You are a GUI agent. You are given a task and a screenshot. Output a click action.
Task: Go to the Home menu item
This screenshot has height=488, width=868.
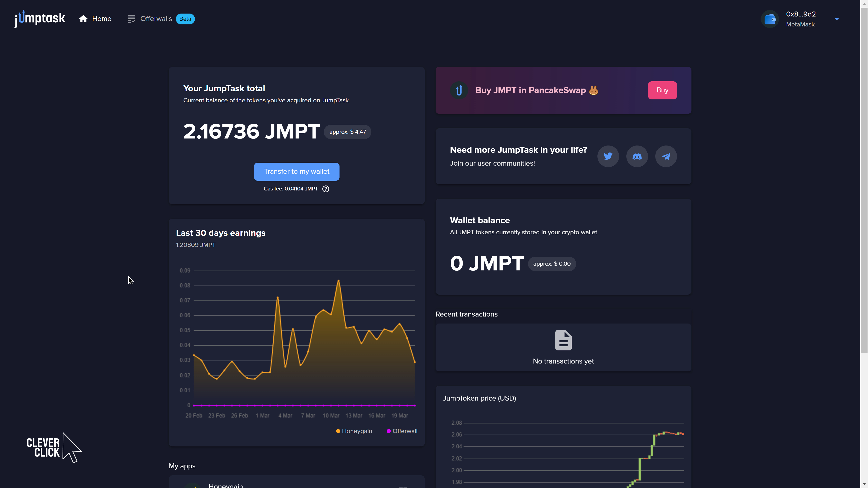tap(101, 19)
